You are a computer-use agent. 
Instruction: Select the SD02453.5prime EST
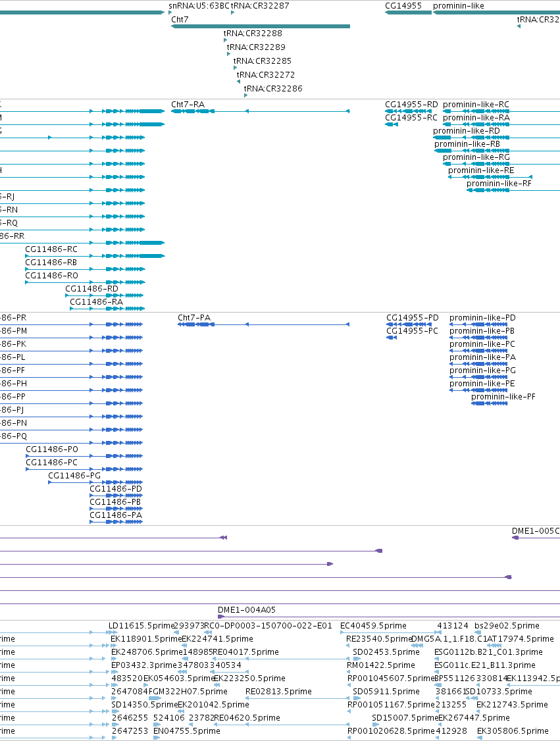tap(357, 659)
